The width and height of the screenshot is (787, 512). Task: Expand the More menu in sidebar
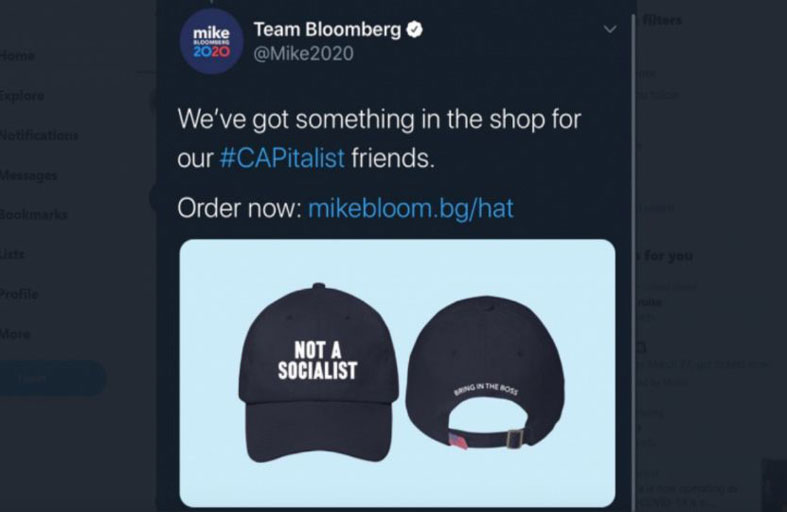15,334
